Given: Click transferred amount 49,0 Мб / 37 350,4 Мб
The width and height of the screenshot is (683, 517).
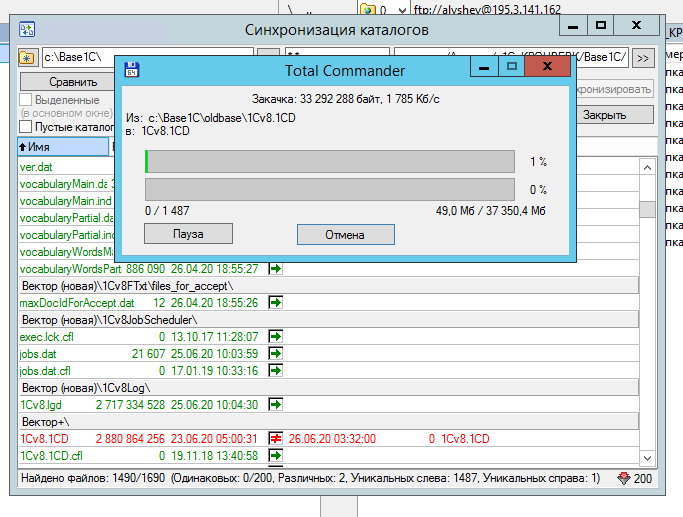Looking at the screenshot, I should click(490, 211).
